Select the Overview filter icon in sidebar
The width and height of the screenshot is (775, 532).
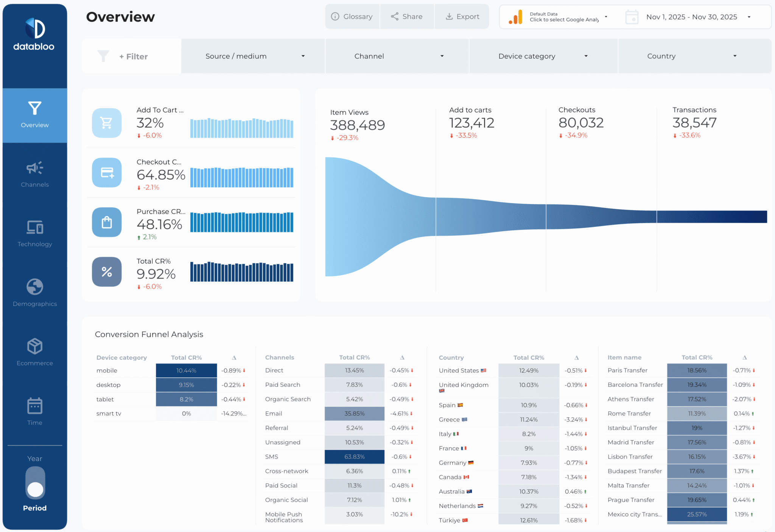[34, 109]
